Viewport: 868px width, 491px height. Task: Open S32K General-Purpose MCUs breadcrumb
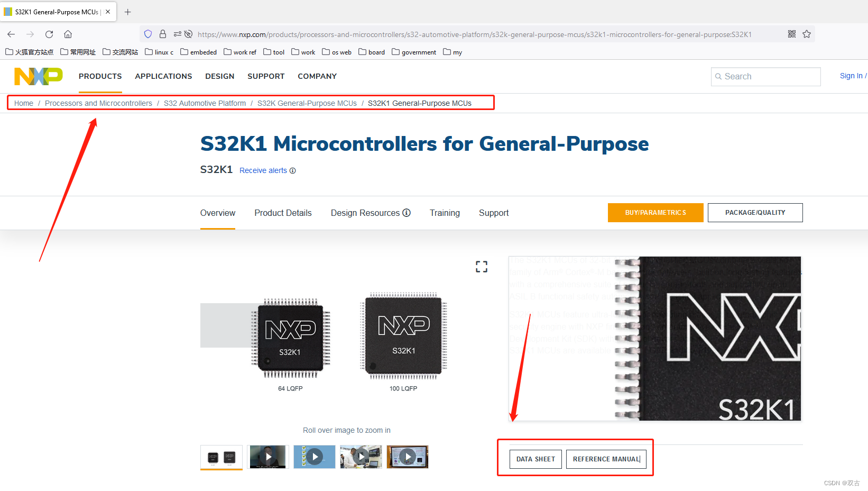[307, 103]
